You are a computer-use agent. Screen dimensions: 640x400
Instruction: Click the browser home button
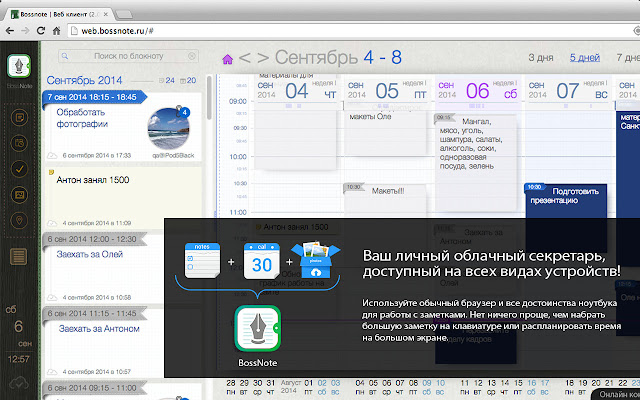coord(56,31)
